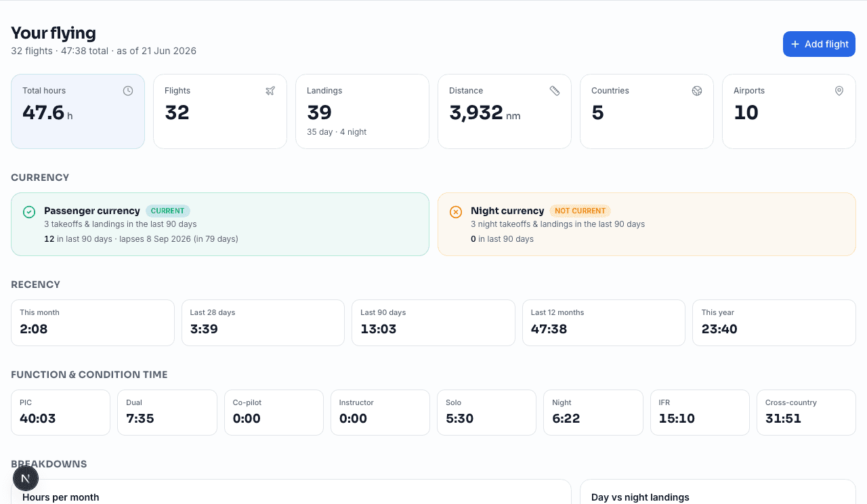
Task: Click the orange X icon for Night currency
Action: click(x=456, y=212)
